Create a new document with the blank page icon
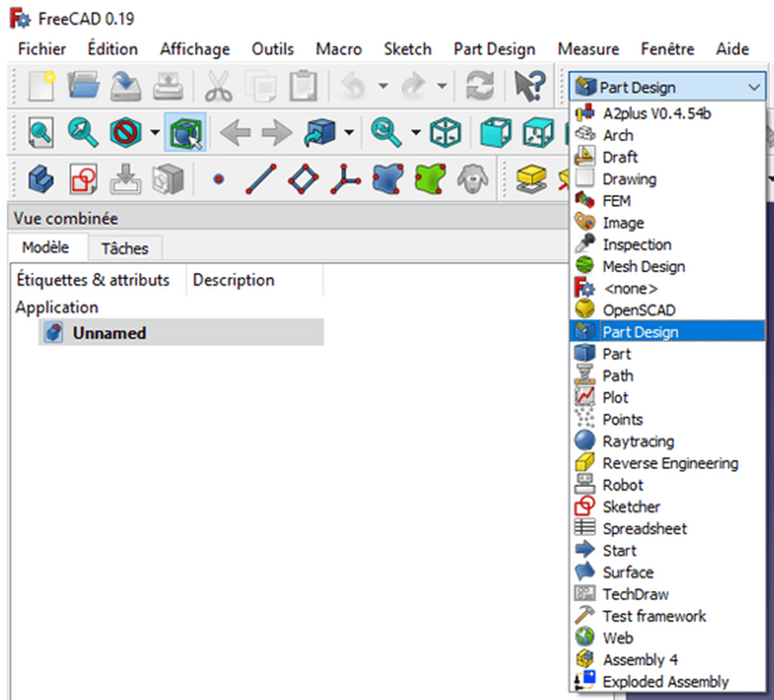This screenshot has width=774, height=700. [42, 86]
